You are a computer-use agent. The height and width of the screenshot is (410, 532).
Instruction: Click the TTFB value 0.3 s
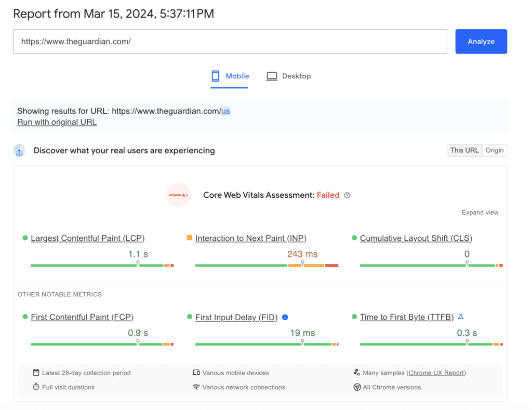467,333
